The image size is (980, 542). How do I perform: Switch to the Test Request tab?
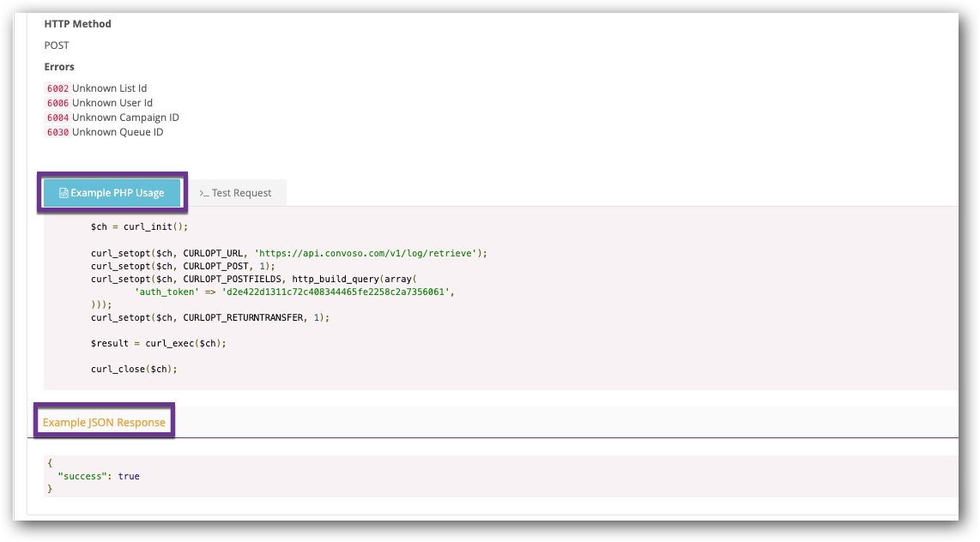236,193
